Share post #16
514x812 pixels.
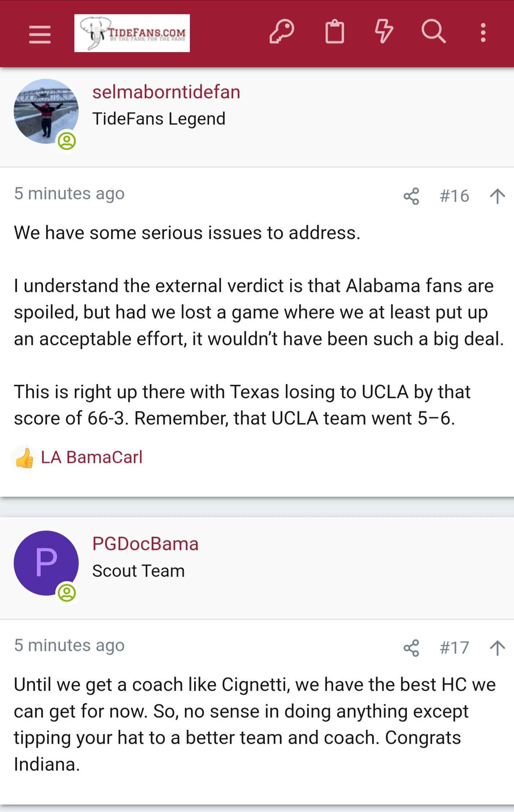[x=411, y=196]
